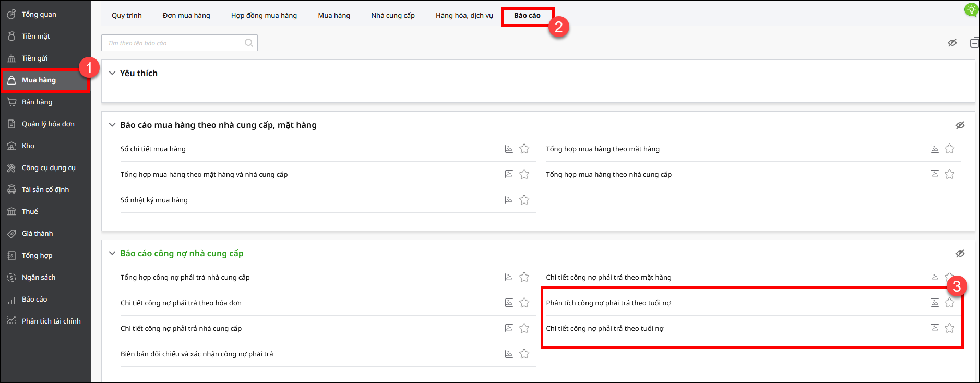This screenshot has height=383, width=980.
Task: Collapse Báo cáo mua hàng theo nhà cung cấp, mặt hàng section
Action: point(112,125)
